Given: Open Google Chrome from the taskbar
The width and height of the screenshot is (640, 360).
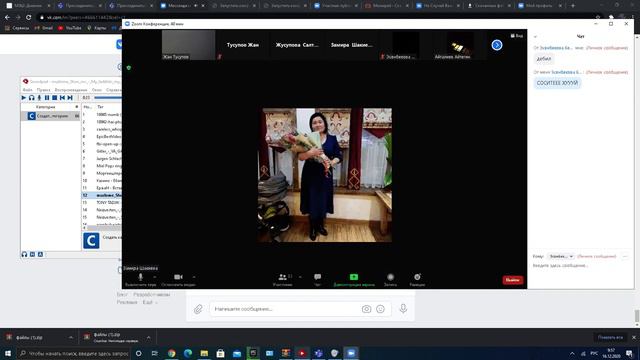Looking at the screenshot, I should pyautogui.click(x=171, y=353).
